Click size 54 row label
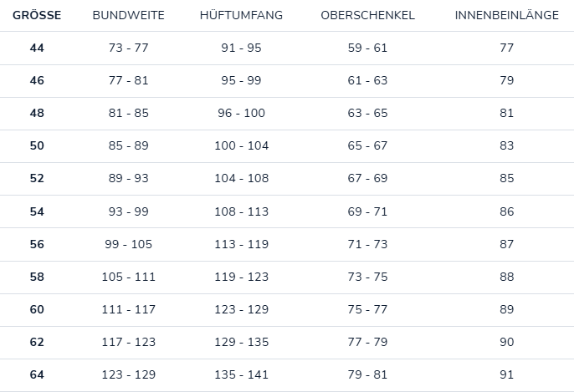This screenshot has width=574, height=392. [37, 211]
